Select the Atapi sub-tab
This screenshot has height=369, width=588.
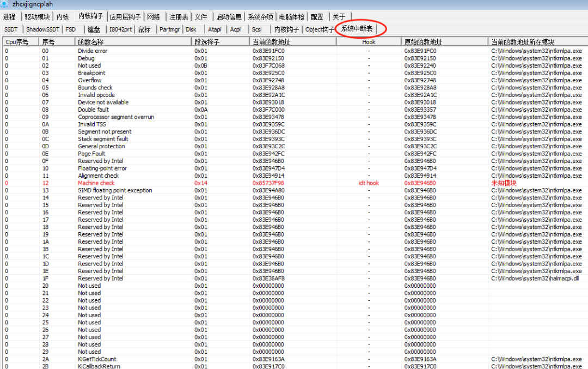point(215,29)
